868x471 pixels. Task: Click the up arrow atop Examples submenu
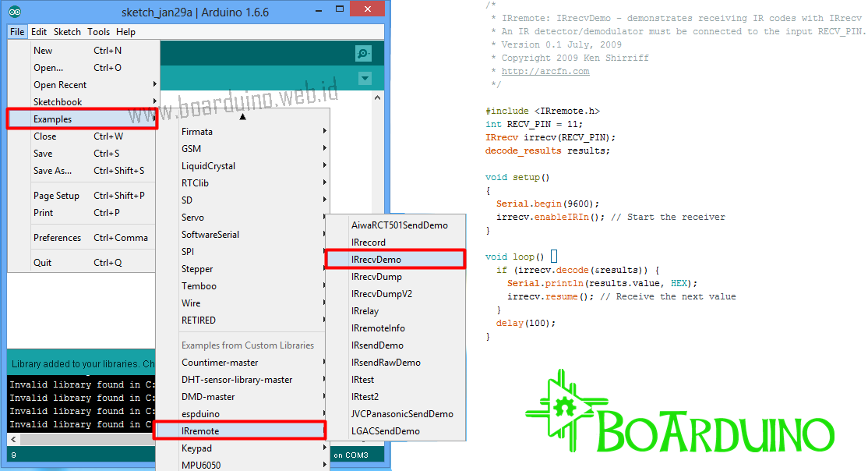(242, 117)
